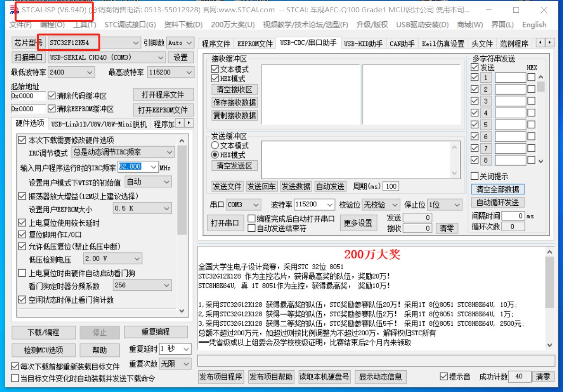Viewport: 563px width, 392px height.
Task: Open the 范例程序 tab
Action: (x=514, y=44)
